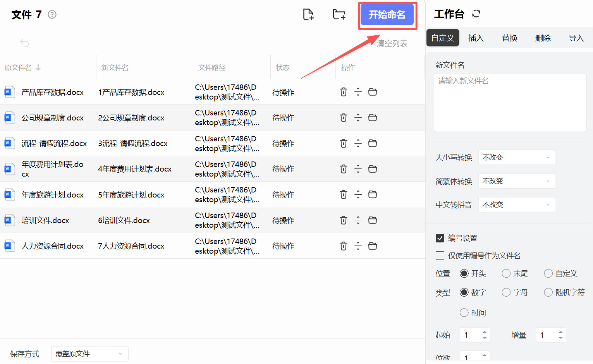Screen dimensions: 593x364
Task: Remove the 流程-请假流程.docx row
Action: 344,143
